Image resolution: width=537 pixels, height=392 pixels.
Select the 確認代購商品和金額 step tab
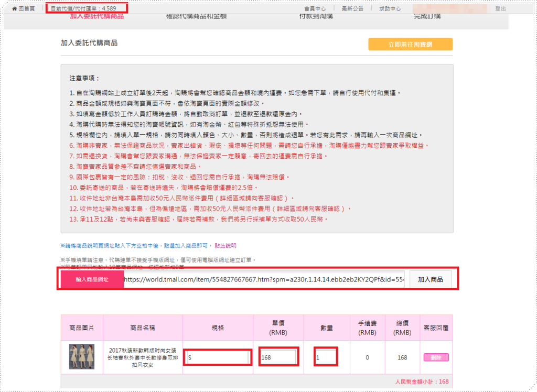[196, 16]
